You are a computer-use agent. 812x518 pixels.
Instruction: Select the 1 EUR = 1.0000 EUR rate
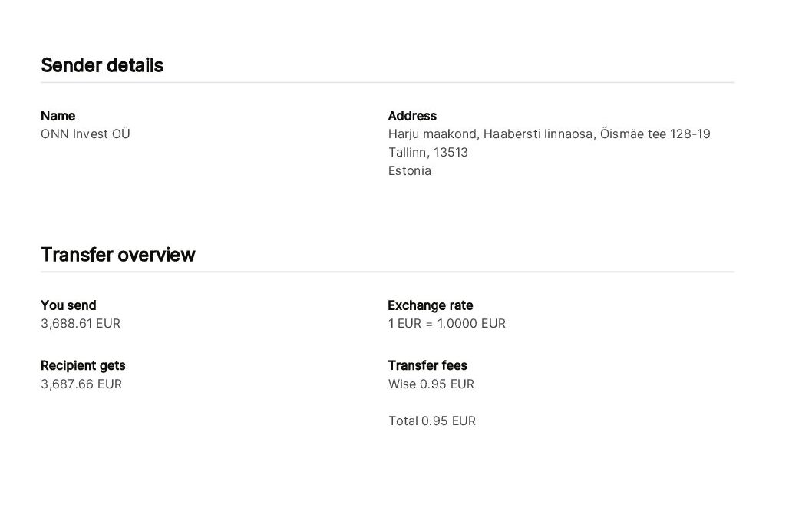447,323
